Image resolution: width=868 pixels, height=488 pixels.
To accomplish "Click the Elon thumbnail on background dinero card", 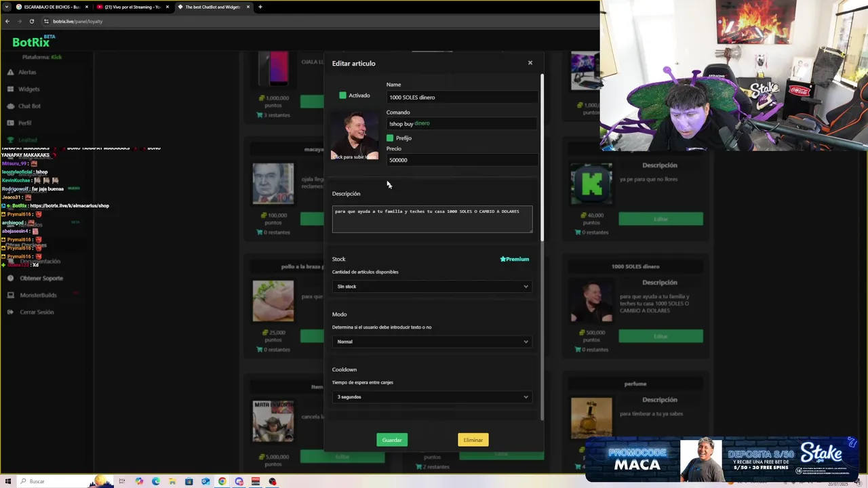I will tap(591, 301).
